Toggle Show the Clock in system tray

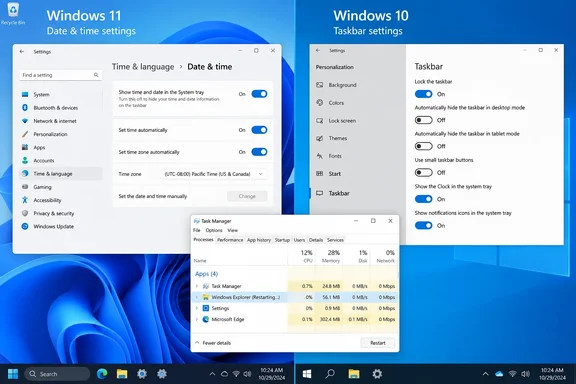tap(424, 199)
